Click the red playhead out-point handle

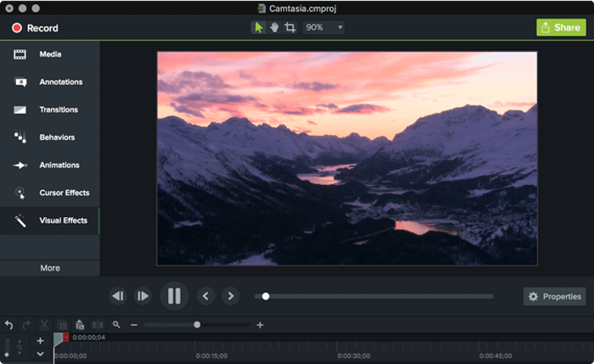point(66,337)
